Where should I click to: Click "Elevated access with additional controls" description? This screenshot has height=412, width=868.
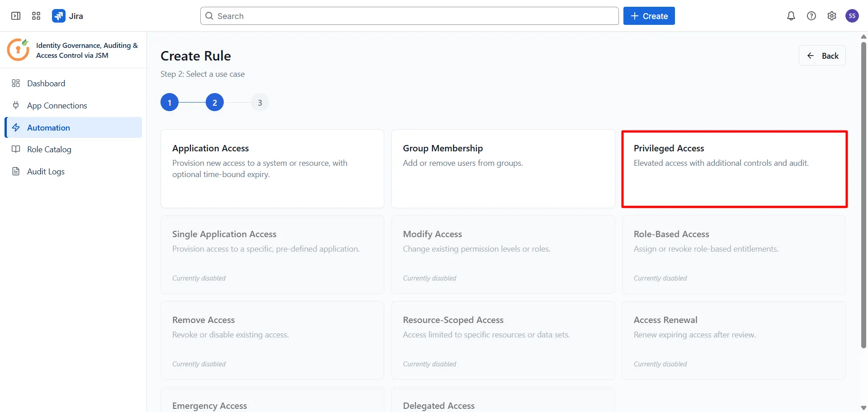(x=721, y=163)
